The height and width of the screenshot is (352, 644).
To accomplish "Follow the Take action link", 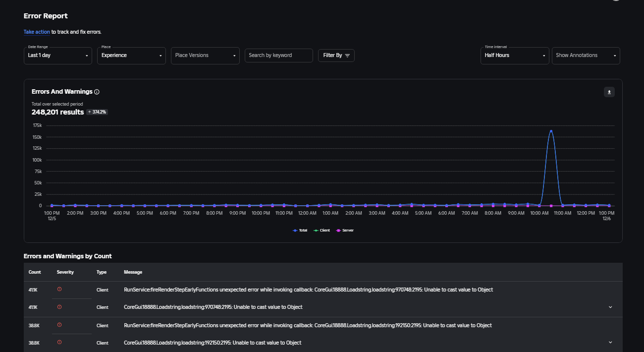I will click(x=37, y=32).
